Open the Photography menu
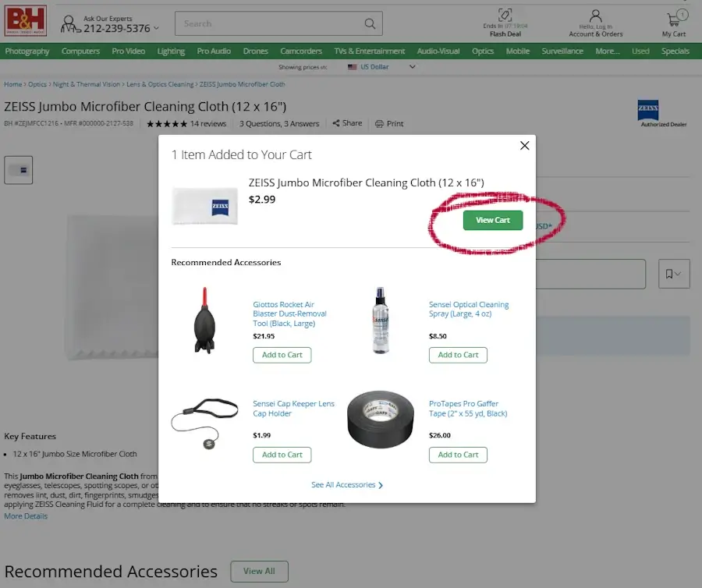 pyautogui.click(x=27, y=51)
